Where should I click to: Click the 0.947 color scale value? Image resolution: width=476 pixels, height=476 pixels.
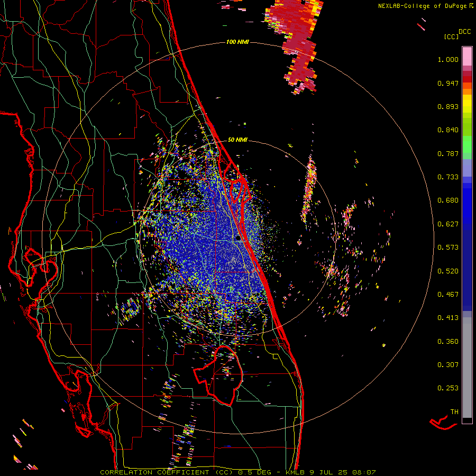click(448, 83)
